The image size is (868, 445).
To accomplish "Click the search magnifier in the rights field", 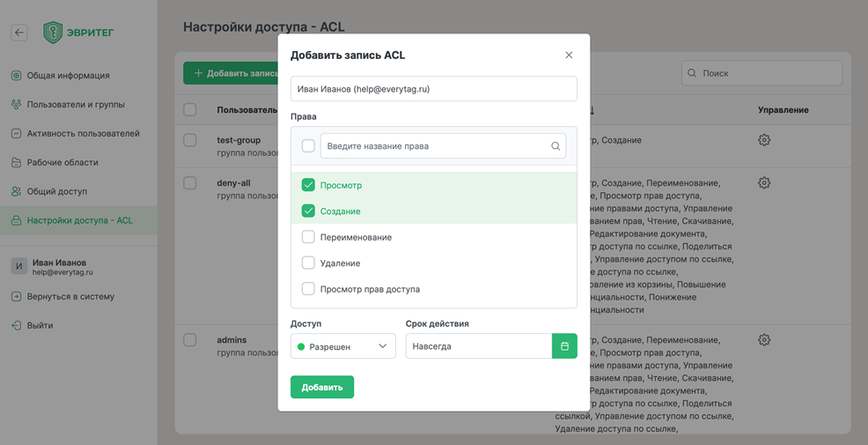I will click(x=555, y=146).
